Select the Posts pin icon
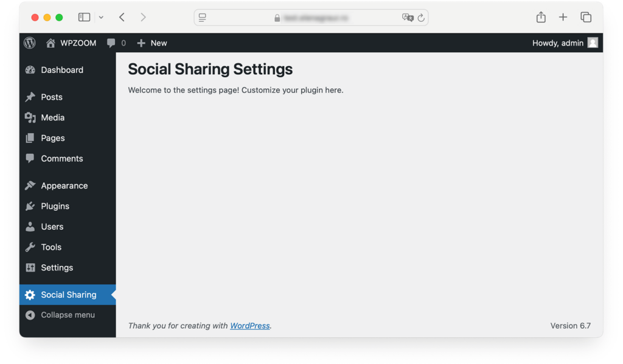This screenshot has height=364, width=623. 30,97
